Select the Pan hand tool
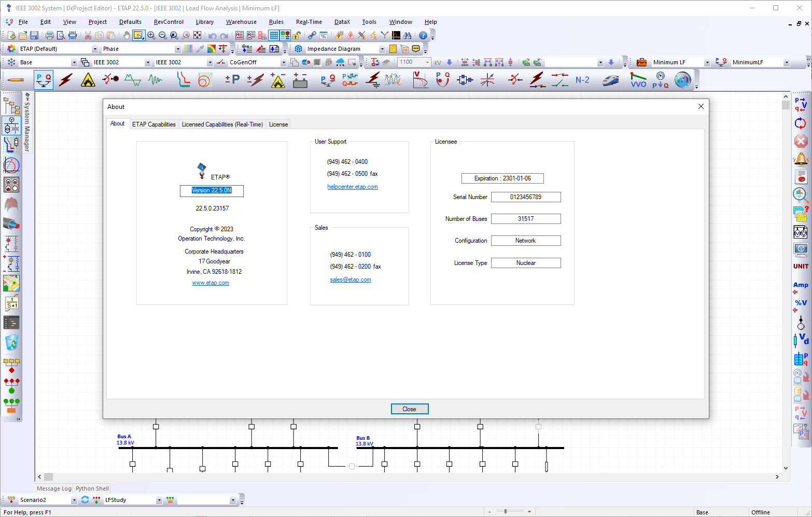Screen dimensions: 812x517 pos(127,35)
